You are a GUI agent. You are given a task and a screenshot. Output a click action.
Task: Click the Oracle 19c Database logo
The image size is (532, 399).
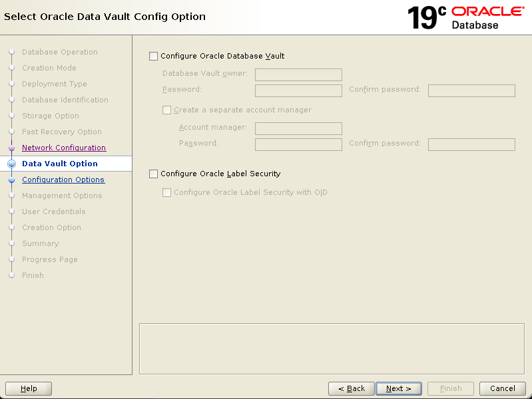466,18
